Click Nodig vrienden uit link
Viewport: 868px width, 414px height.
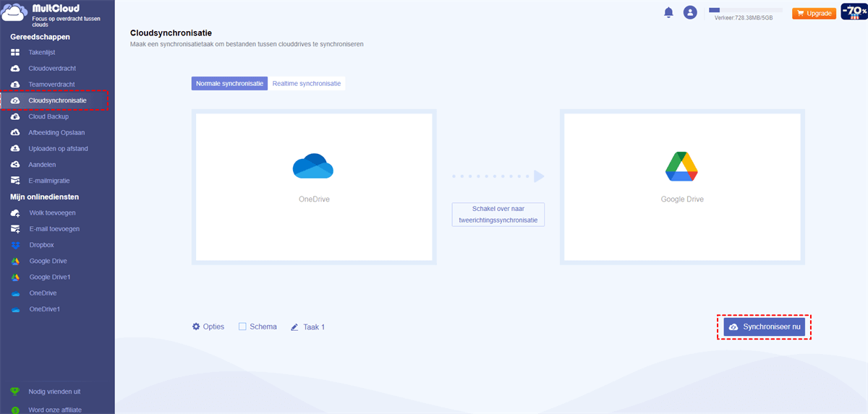(x=55, y=392)
